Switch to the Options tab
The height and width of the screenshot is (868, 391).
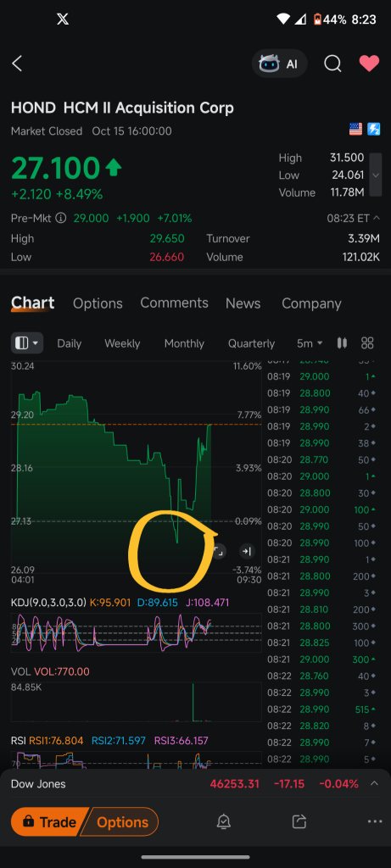point(98,303)
